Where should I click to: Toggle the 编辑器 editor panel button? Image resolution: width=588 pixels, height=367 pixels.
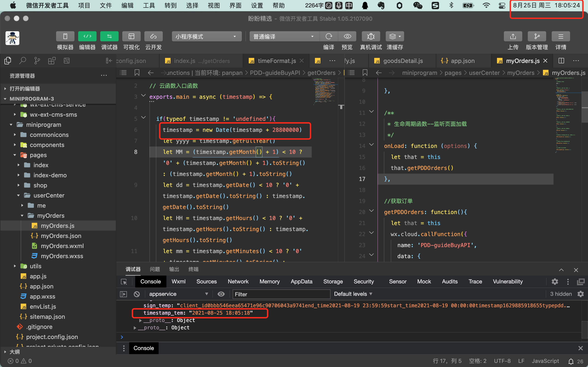(x=87, y=37)
